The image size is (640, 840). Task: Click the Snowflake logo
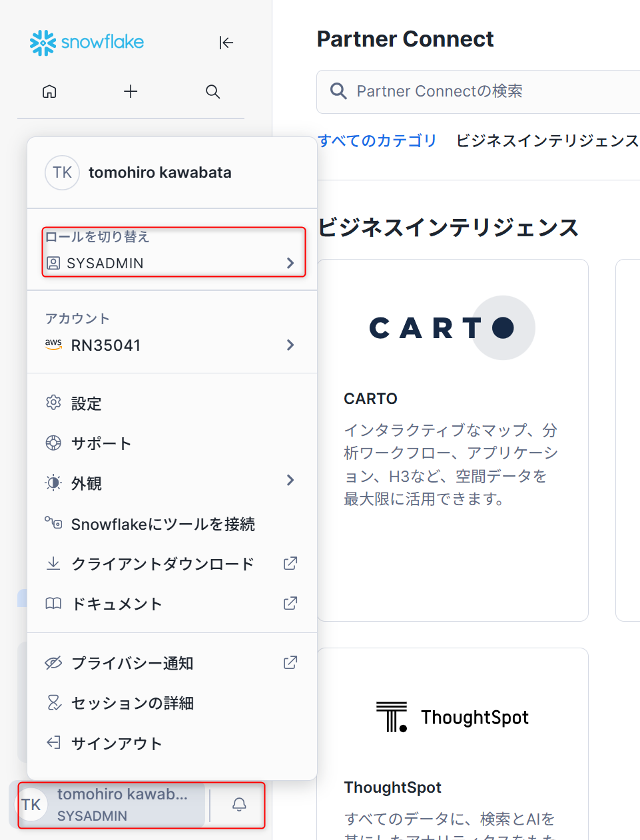(x=87, y=43)
